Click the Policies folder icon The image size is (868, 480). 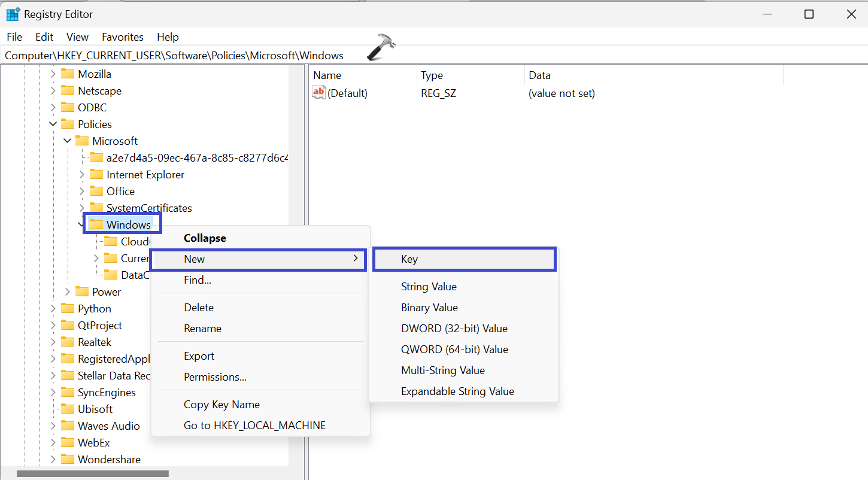68,124
